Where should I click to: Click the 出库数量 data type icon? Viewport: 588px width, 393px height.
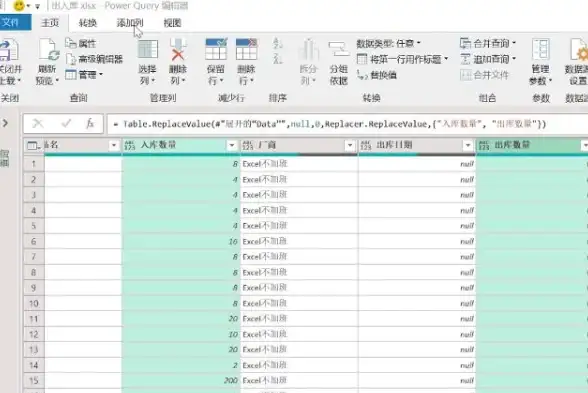[x=484, y=146]
